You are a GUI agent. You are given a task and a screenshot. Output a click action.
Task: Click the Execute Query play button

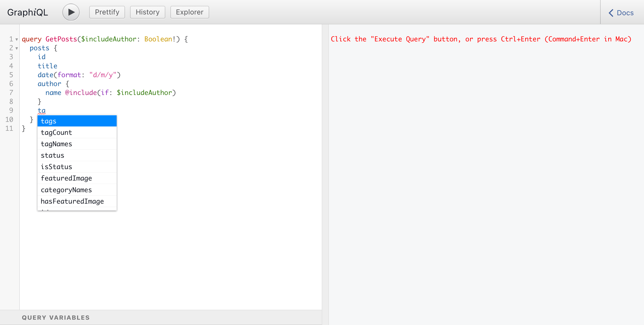pyautogui.click(x=70, y=12)
